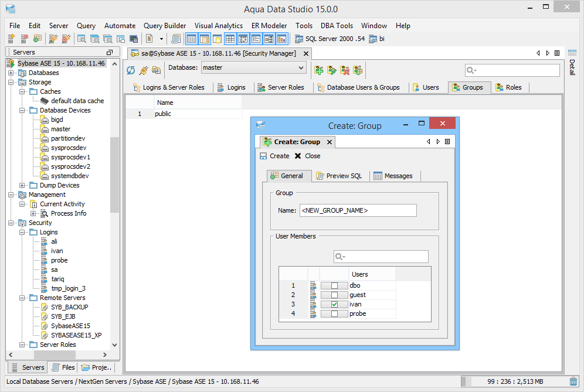
Task: Restore the Servers panel with float icon
Action: pyautogui.click(x=110, y=52)
